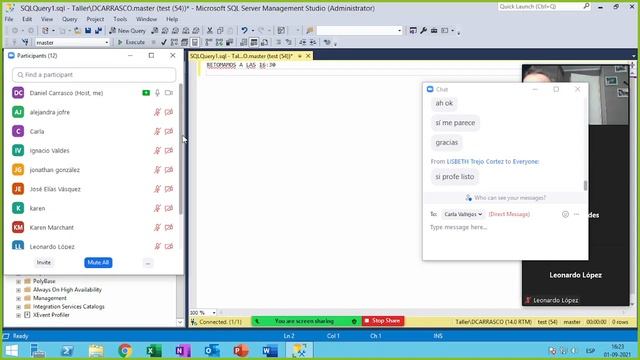Click the Save All toolbar icon
The image size is (640, 360).
98,31
